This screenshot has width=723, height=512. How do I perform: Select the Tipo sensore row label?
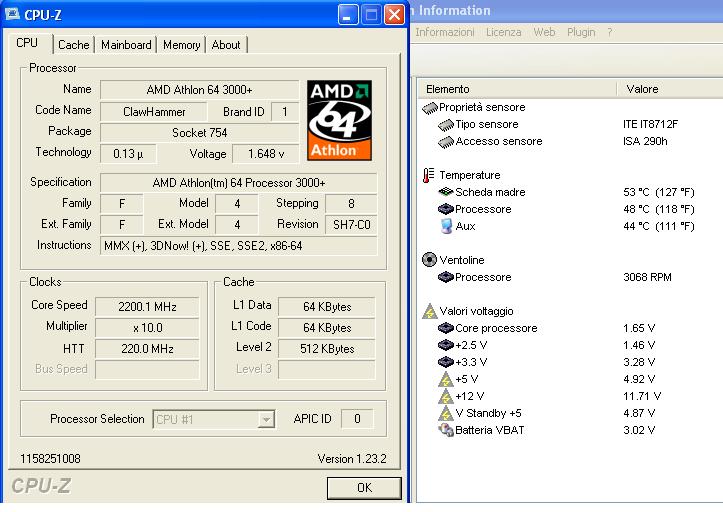click(x=486, y=125)
